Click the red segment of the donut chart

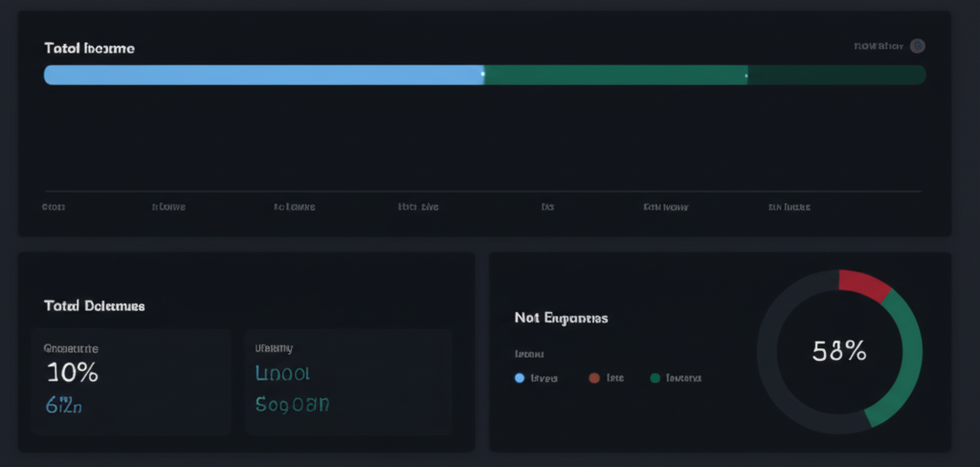[864, 284]
